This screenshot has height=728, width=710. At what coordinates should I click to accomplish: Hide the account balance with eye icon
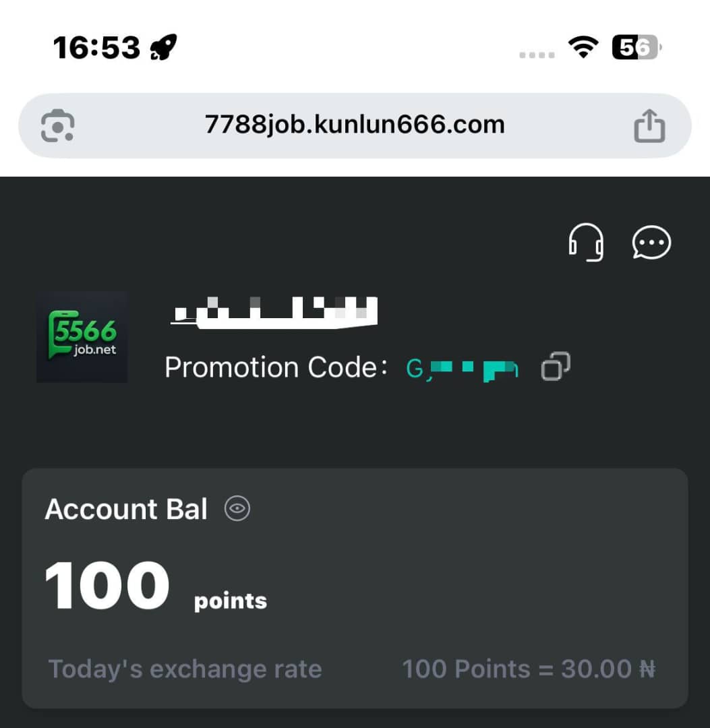tap(237, 508)
